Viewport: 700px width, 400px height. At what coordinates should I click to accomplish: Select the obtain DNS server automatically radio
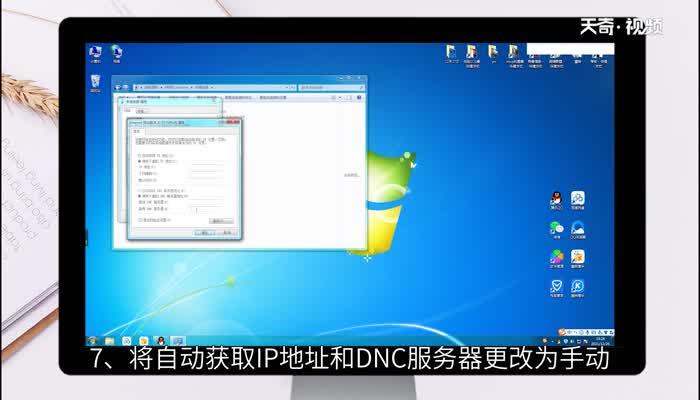tap(140, 191)
